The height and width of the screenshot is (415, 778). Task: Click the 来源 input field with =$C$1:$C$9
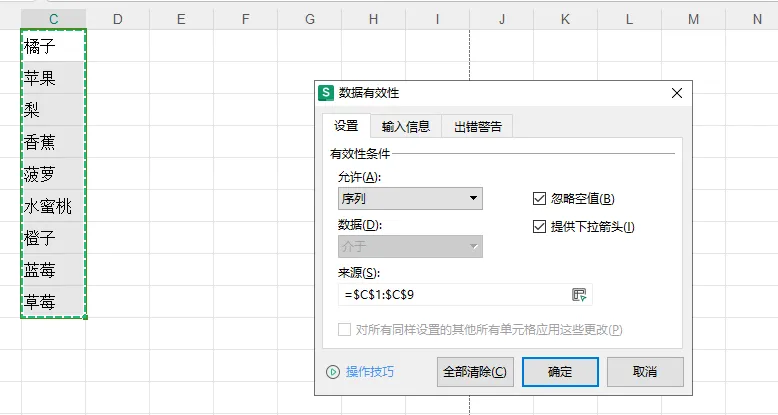pyautogui.click(x=465, y=295)
